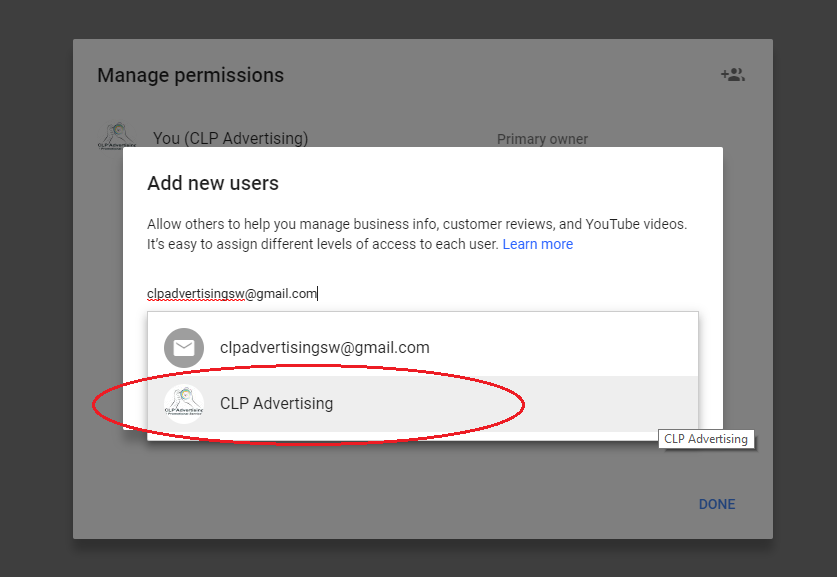Click the profile logo beside You (CLP Advertising)
Screen dimensions: 837x577
(x=117, y=137)
